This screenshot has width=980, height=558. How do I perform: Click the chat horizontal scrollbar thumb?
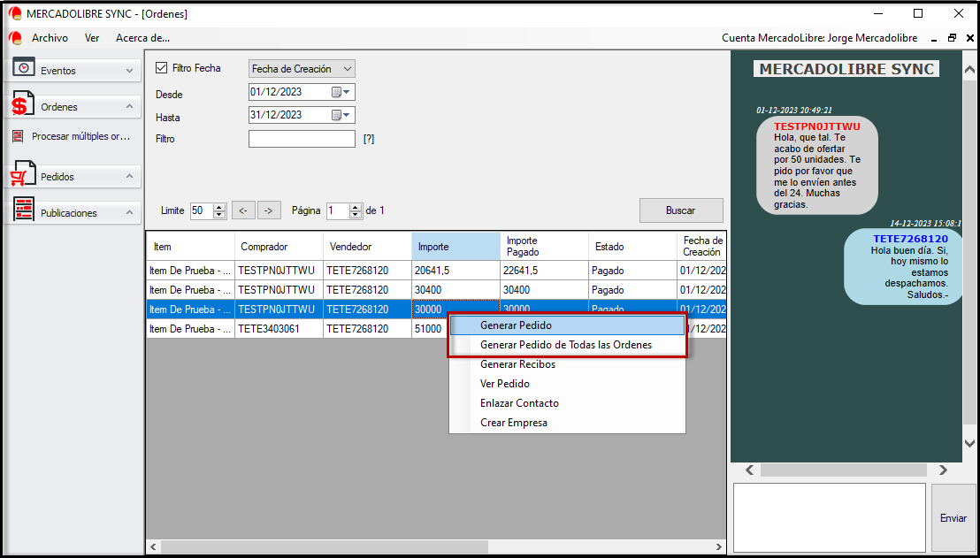click(x=845, y=470)
